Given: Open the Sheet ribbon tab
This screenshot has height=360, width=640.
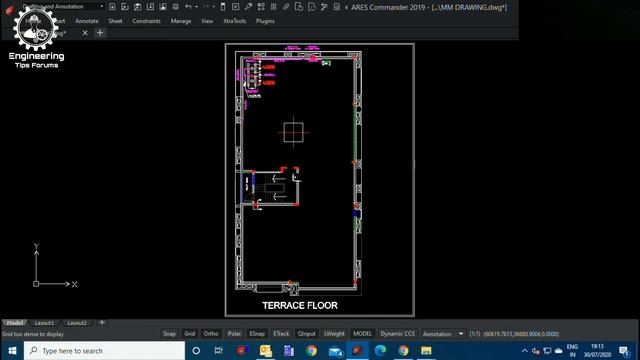Looking at the screenshot, I should [115, 21].
